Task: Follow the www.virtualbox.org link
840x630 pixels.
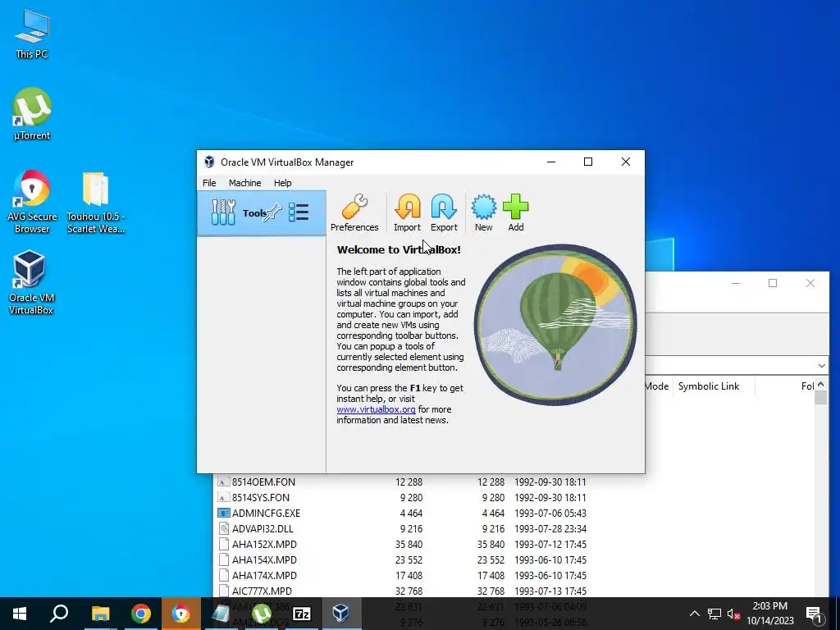Action: click(x=376, y=409)
